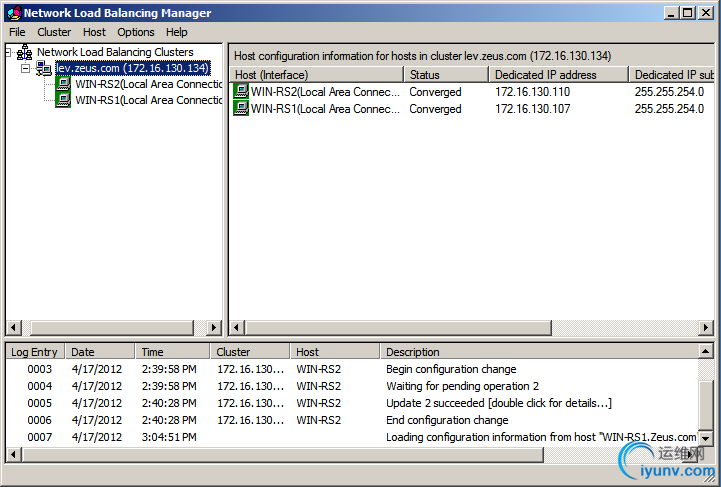Viewport: 721px width, 487px height.
Task: Click the WIN-RS1 host icon in list
Action: coord(241,108)
